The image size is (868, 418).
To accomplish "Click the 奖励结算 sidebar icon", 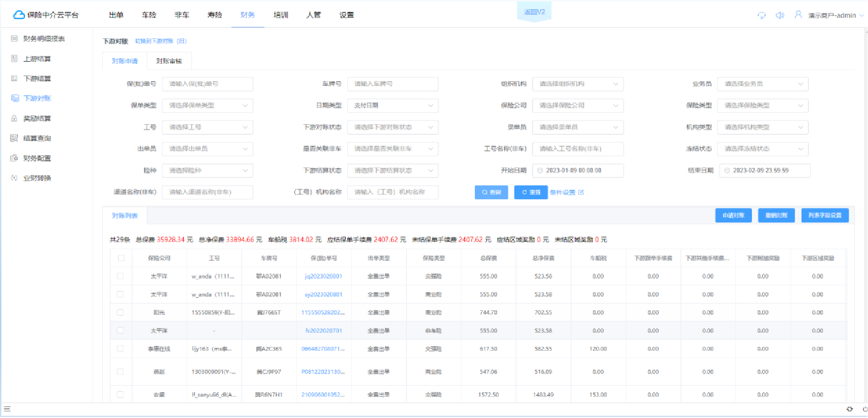I will (14, 118).
